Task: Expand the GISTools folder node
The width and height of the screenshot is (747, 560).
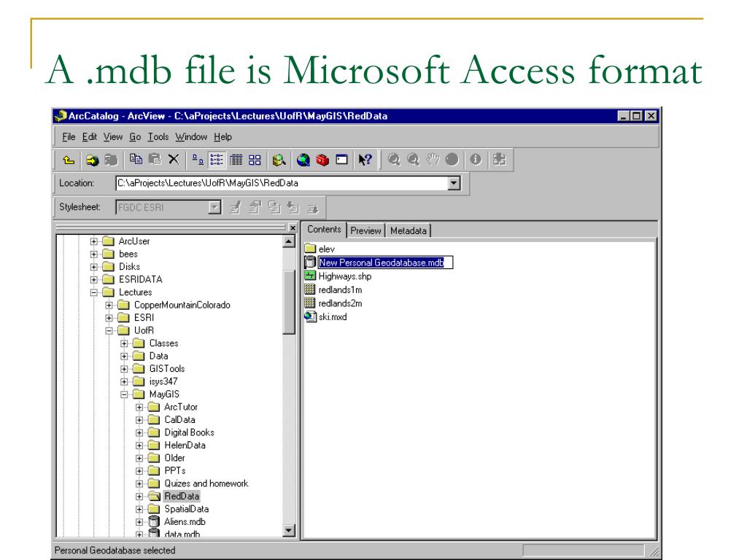Action: [x=124, y=369]
